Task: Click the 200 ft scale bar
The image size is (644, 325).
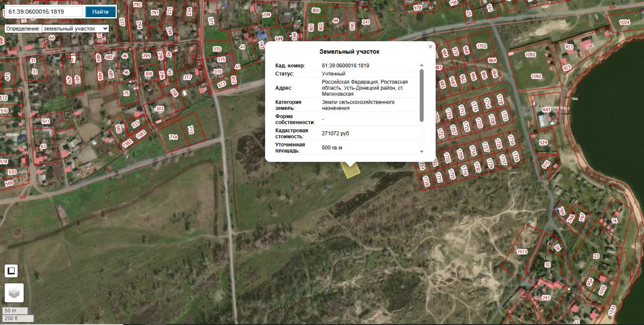Action: click(x=18, y=318)
